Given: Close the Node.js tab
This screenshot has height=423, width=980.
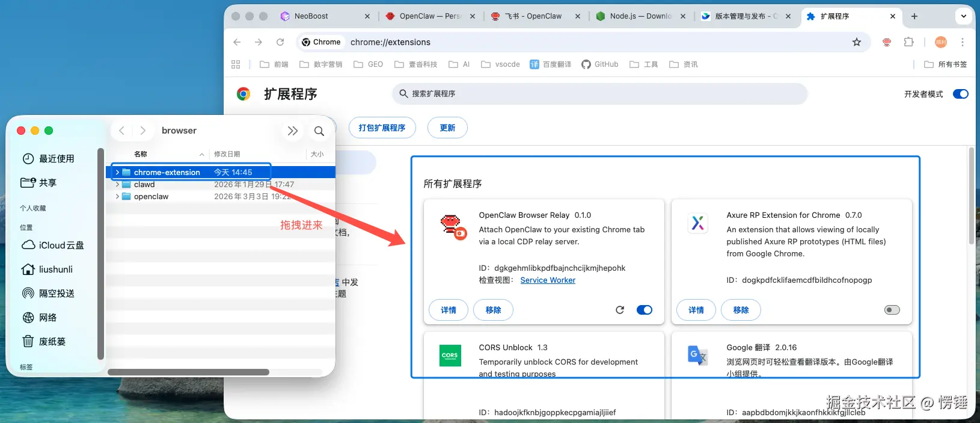Looking at the screenshot, I should click(683, 16).
